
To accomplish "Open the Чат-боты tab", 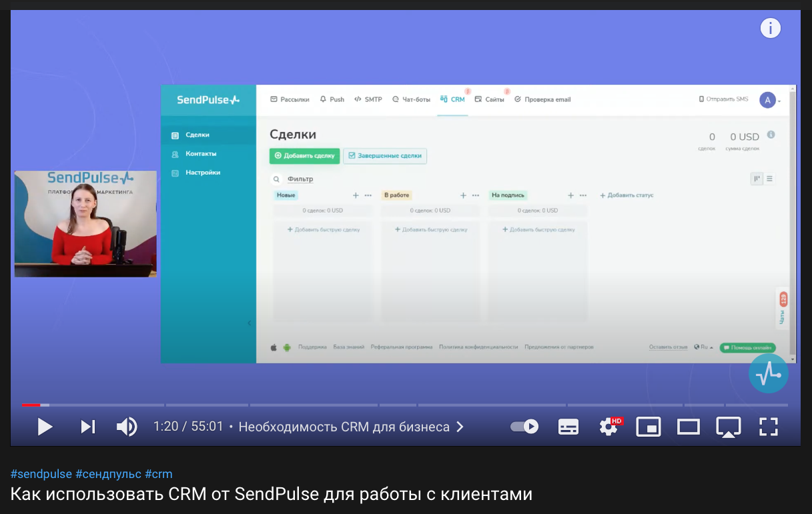I will (411, 99).
